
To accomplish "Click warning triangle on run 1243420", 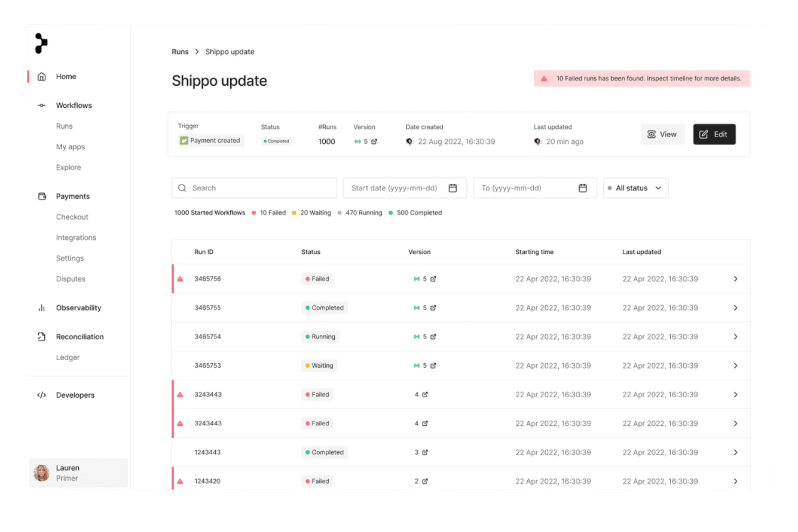I will tap(180, 481).
